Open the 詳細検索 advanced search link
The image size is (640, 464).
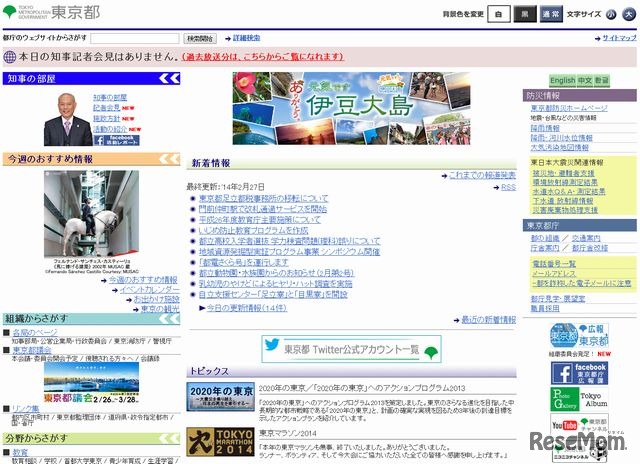pos(247,38)
